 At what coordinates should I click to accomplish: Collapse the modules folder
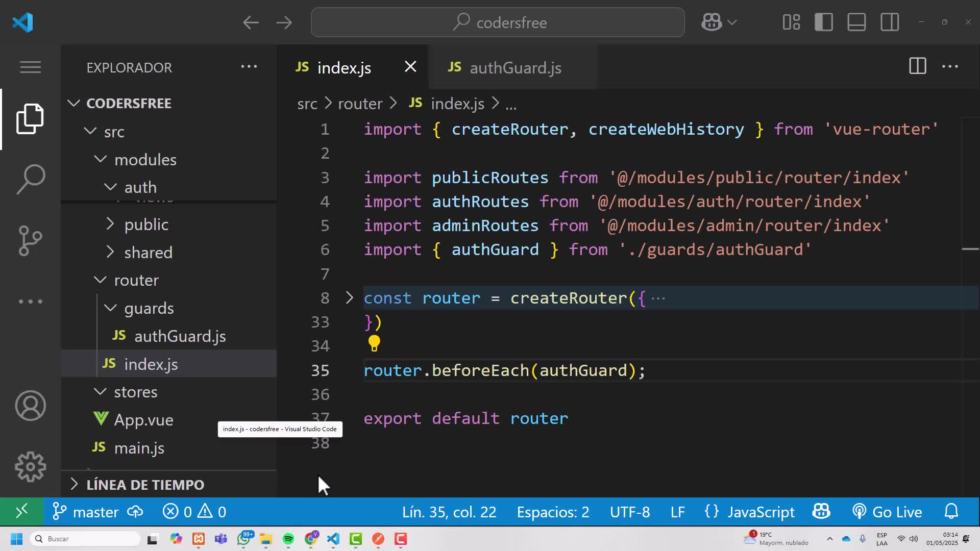[x=101, y=160]
